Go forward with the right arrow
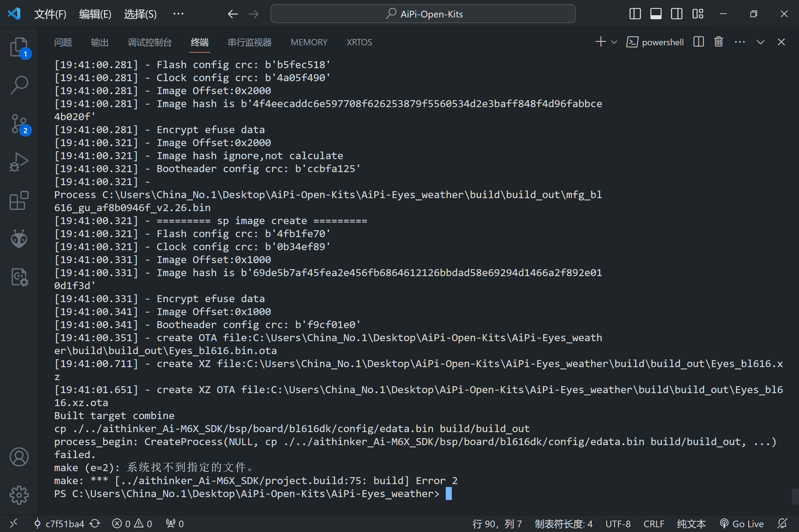The height and width of the screenshot is (532, 799). (253, 14)
